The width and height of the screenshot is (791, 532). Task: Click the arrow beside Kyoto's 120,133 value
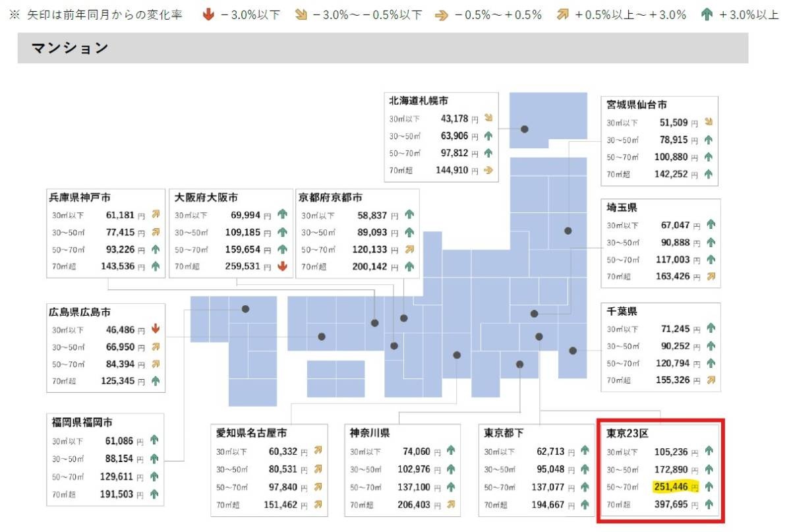409,249
